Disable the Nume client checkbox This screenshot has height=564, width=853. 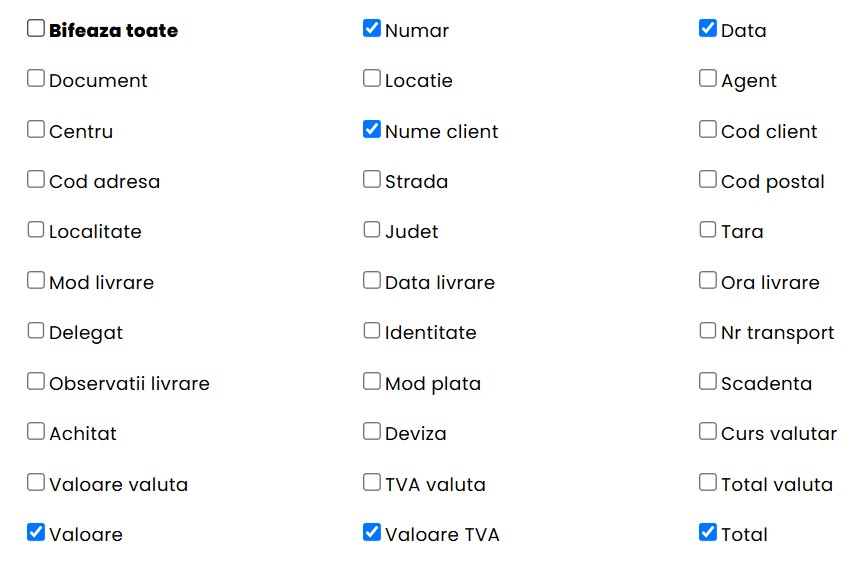click(372, 129)
